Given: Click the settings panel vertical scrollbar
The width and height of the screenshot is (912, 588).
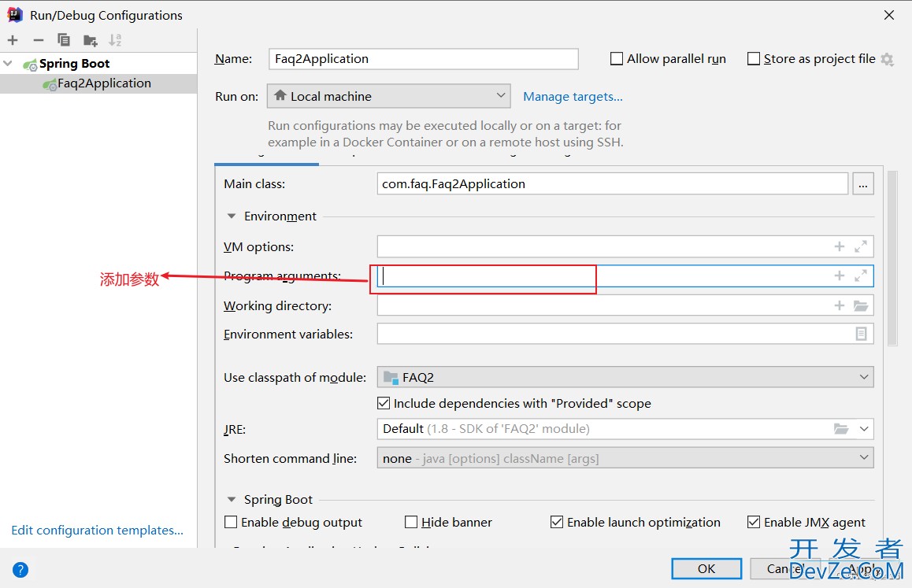Looking at the screenshot, I should 893,259.
